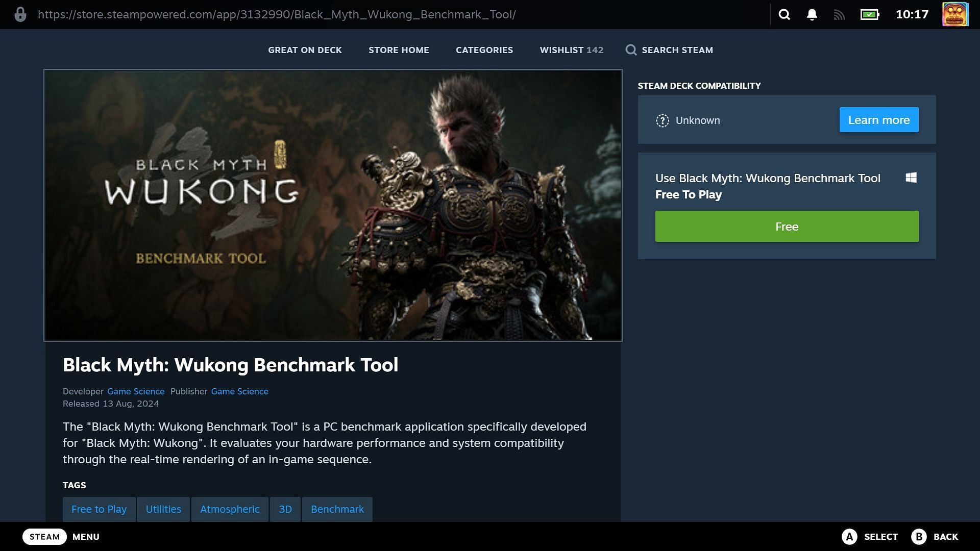Open search via the top-bar magnifier icon
Screen dimensions: 980x551
(x=785, y=14)
